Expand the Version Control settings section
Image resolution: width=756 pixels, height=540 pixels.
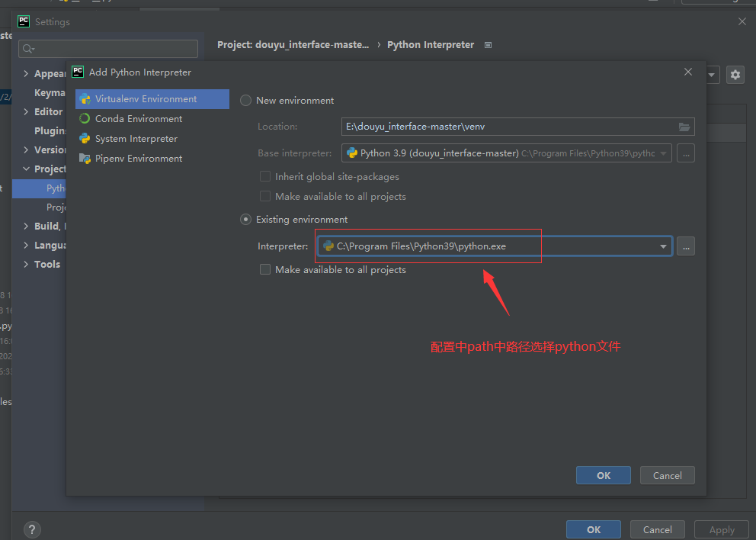coord(26,150)
